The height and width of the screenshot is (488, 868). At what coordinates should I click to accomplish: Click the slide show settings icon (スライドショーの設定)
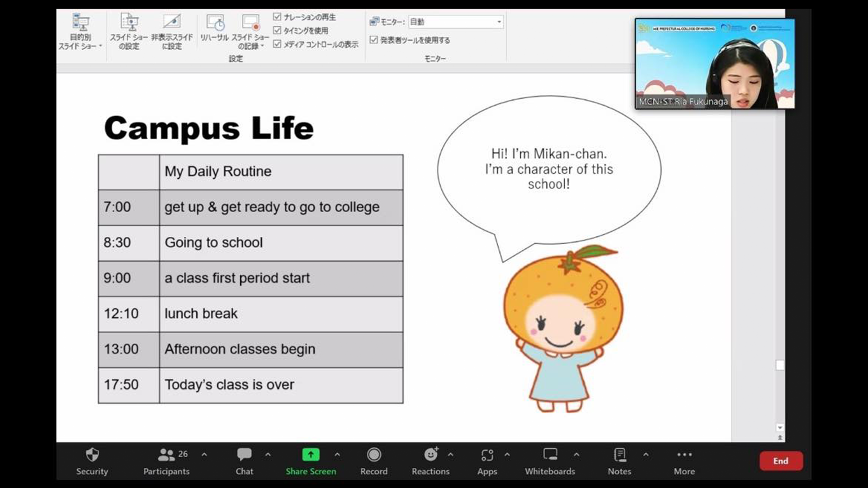click(x=129, y=22)
